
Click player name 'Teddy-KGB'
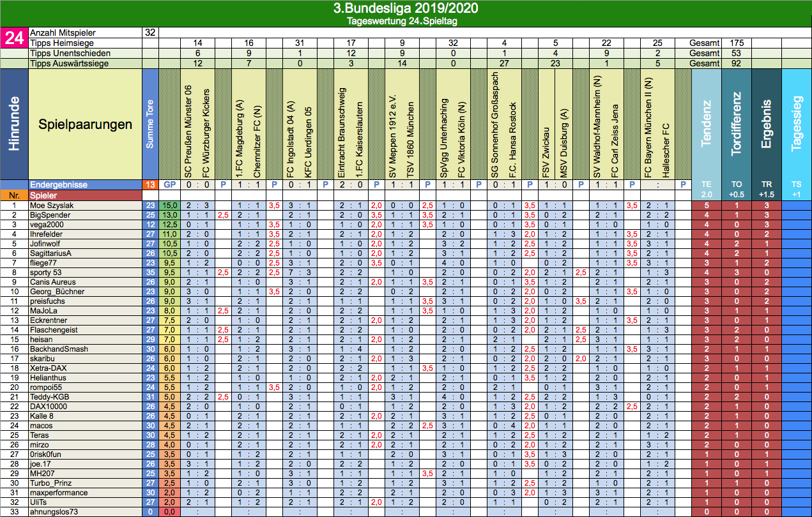pyautogui.click(x=50, y=397)
